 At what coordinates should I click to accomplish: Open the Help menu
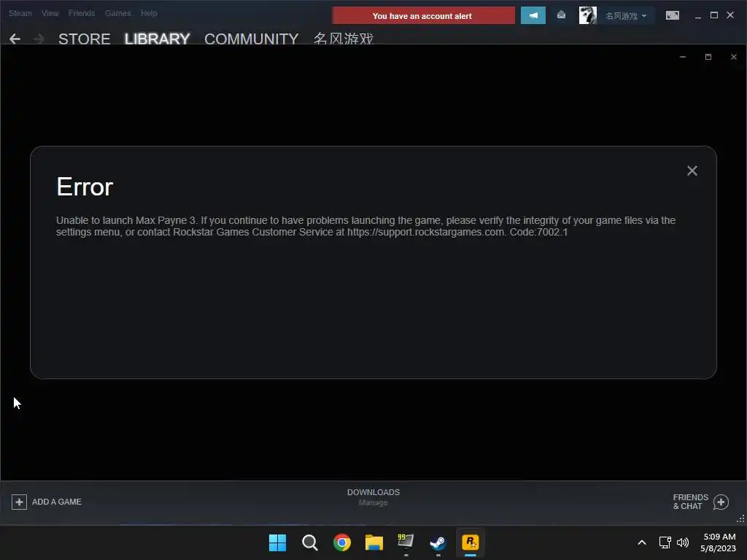(x=149, y=13)
